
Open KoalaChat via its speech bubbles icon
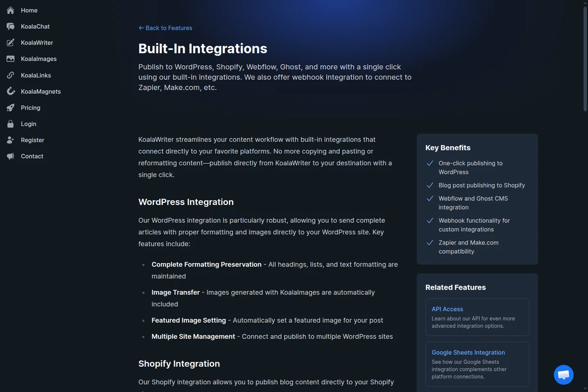pyautogui.click(x=10, y=26)
